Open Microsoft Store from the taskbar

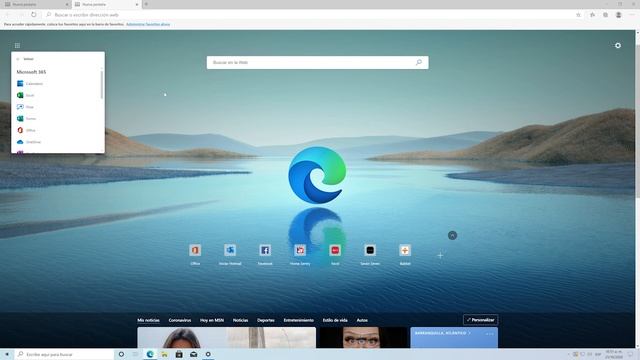click(x=179, y=354)
